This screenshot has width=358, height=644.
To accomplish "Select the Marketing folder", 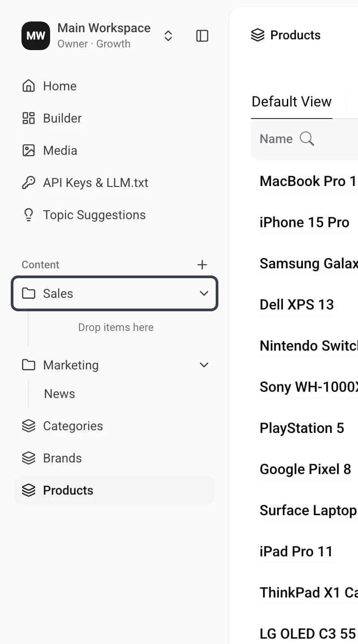I will pos(115,365).
